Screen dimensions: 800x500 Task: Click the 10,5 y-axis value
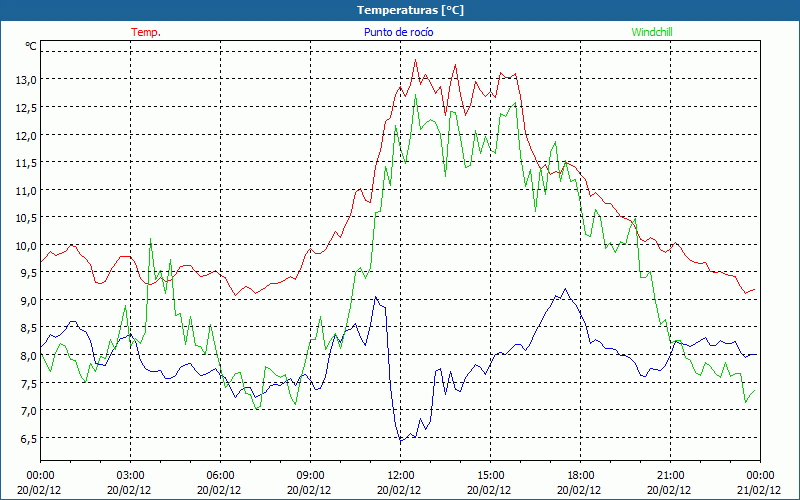26,218
